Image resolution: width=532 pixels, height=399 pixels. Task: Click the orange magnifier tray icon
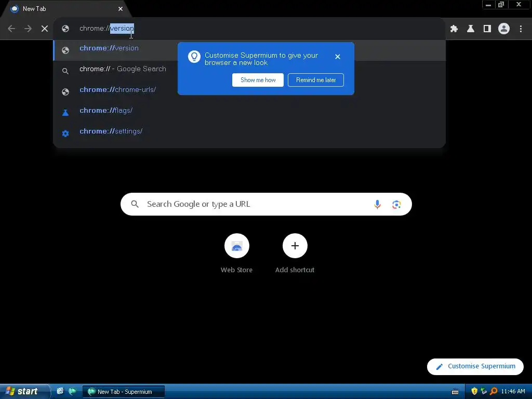pos(494,391)
